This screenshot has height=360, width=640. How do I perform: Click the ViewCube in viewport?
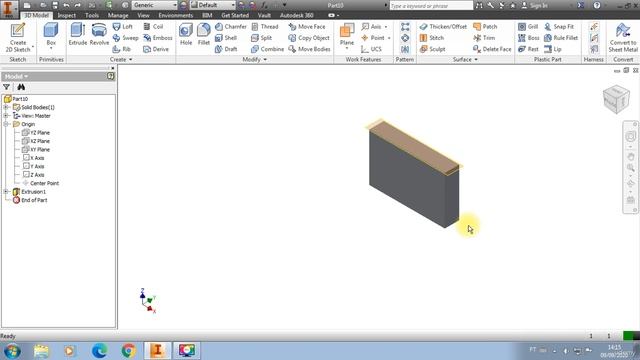(x=616, y=99)
